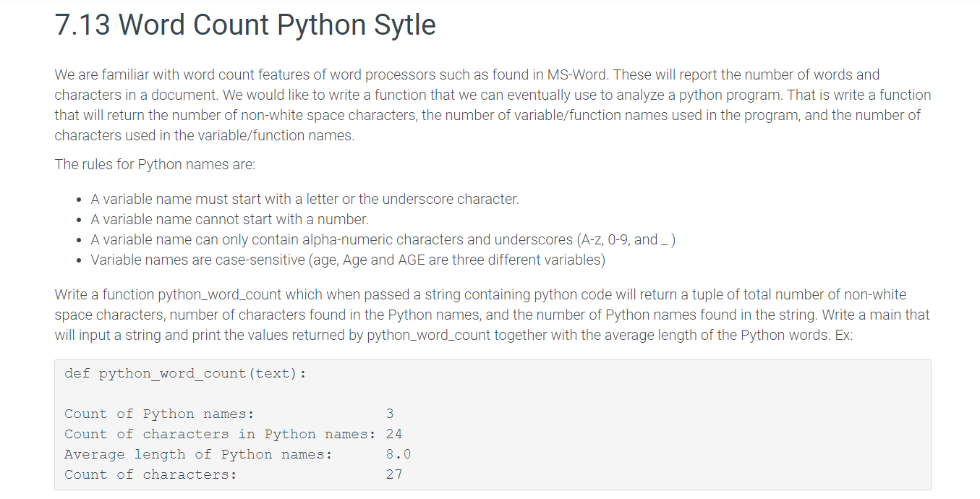Click the "Average length of Python names:" label
The width and height of the screenshot is (980, 499).
[198, 454]
